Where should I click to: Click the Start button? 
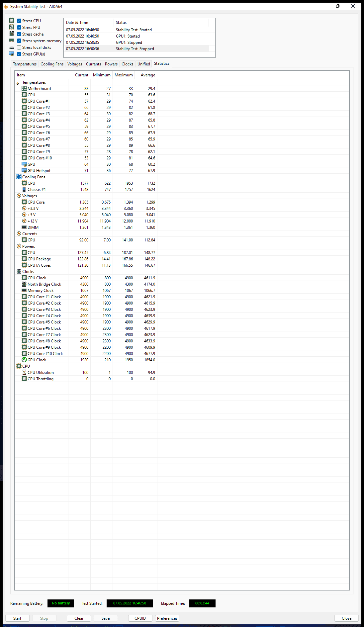tap(17, 618)
